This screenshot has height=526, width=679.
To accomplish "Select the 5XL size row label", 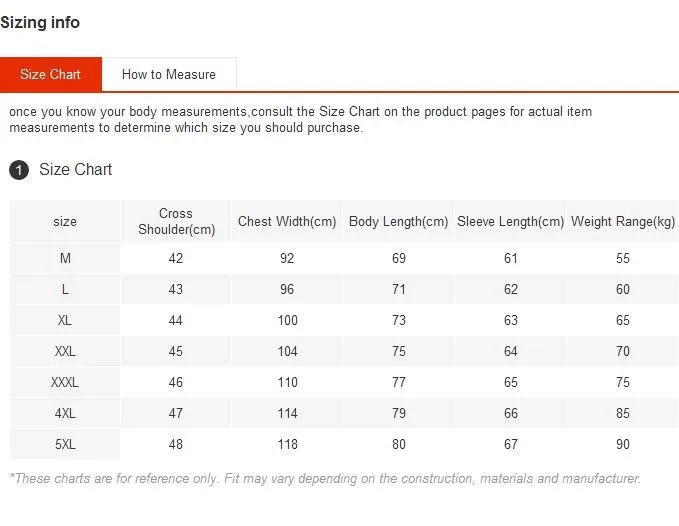I will click(x=65, y=444).
